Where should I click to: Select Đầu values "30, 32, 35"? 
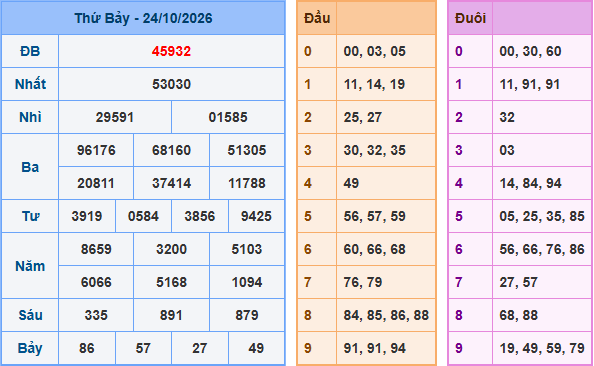coord(375,150)
